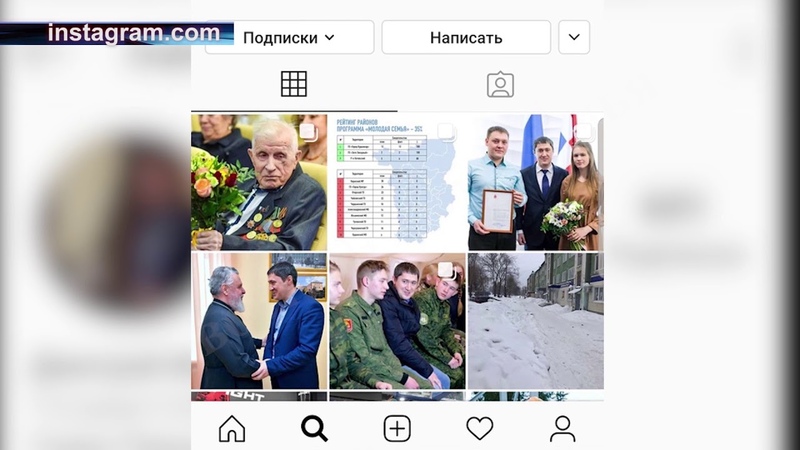Open the priest handshake photo post
This screenshot has width=800, height=450.
click(x=259, y=321)
